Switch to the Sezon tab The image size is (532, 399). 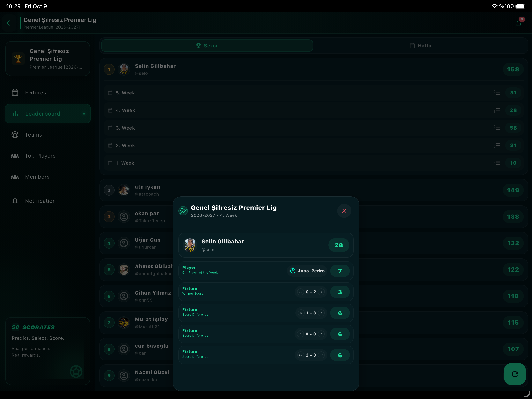click(207, 46)
